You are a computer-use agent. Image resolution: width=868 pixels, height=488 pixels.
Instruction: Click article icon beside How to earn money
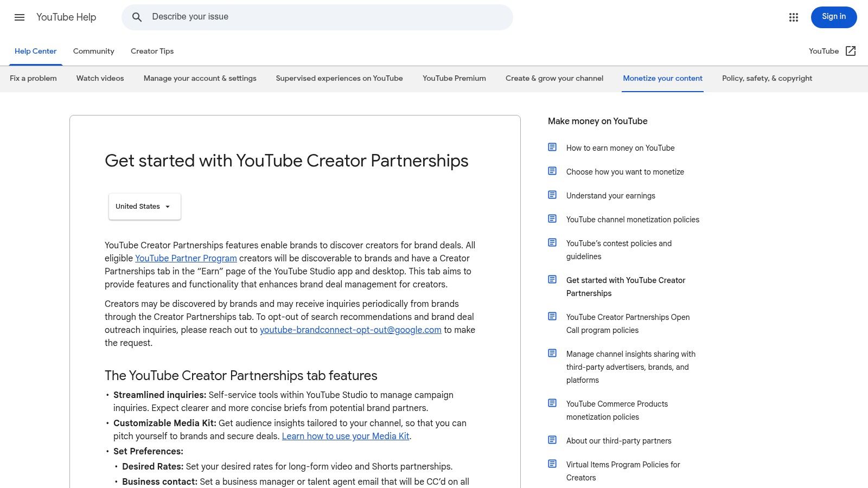click(552, 147)
